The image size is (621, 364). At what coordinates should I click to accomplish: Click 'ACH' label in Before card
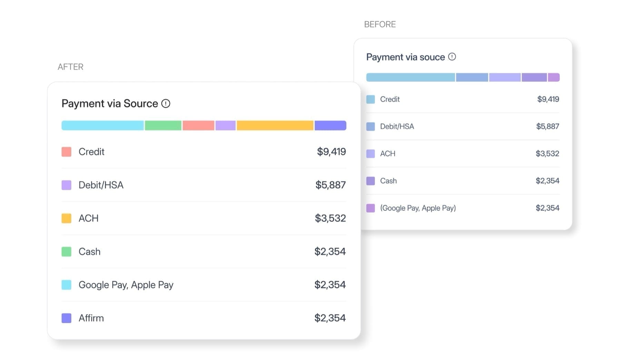pos(388,154)
